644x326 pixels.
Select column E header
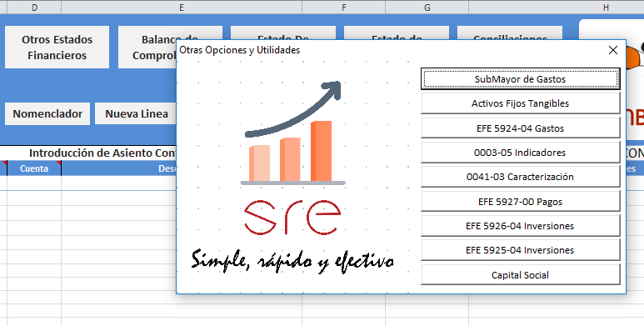tap(182, 7)
